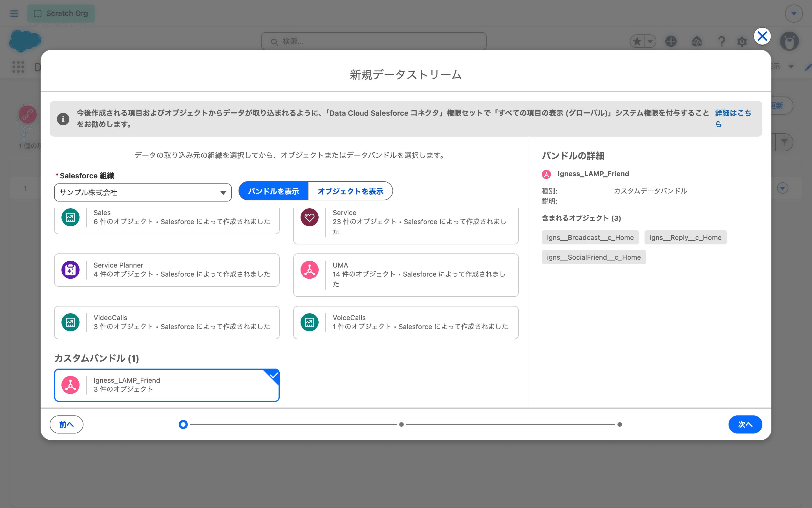Viewport: 812px width, 508px height.
Task: Click the Service bundle heart icon
Action: pyautogui.click(x=309, y=217)
